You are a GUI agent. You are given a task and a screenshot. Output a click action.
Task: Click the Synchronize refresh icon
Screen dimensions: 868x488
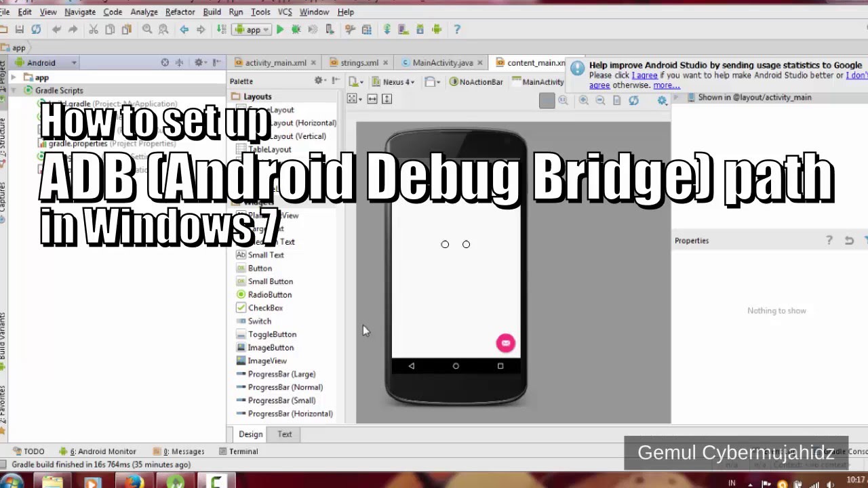coord(36,29)
